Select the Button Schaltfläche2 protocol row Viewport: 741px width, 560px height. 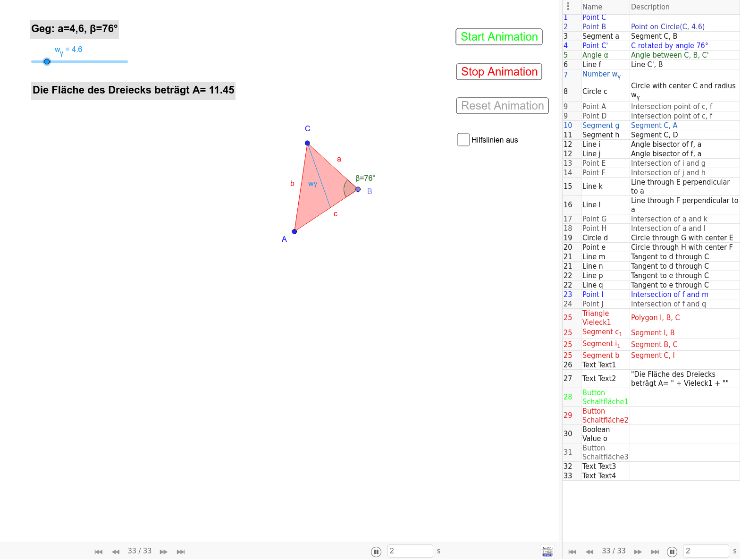651,416
